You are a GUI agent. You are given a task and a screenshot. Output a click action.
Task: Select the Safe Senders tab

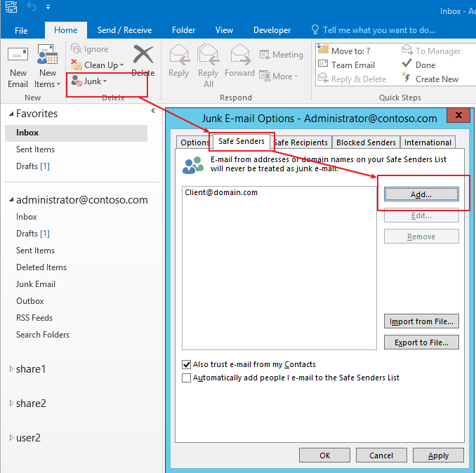[242, 141]
